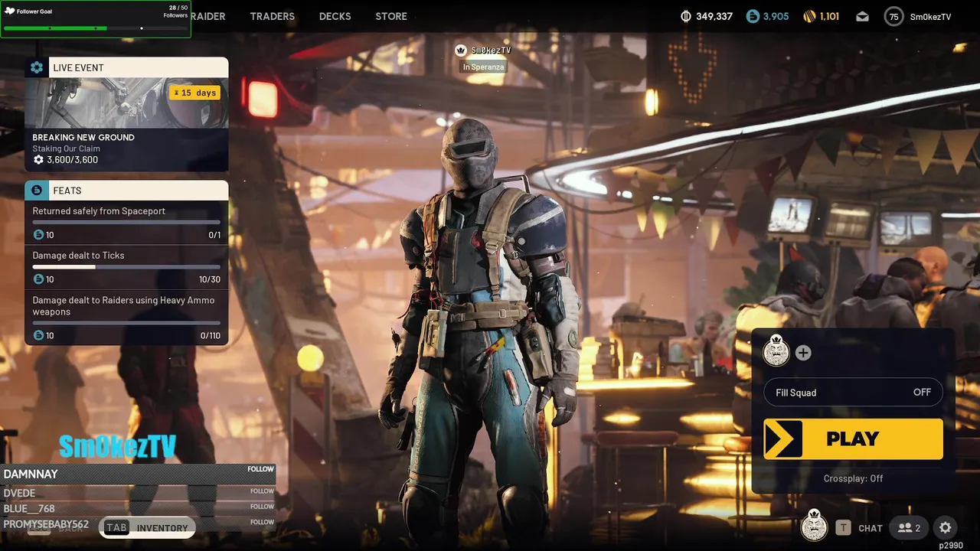Click the Live Event header label
This screenshot has width=980, height=551.
[78, 67]
